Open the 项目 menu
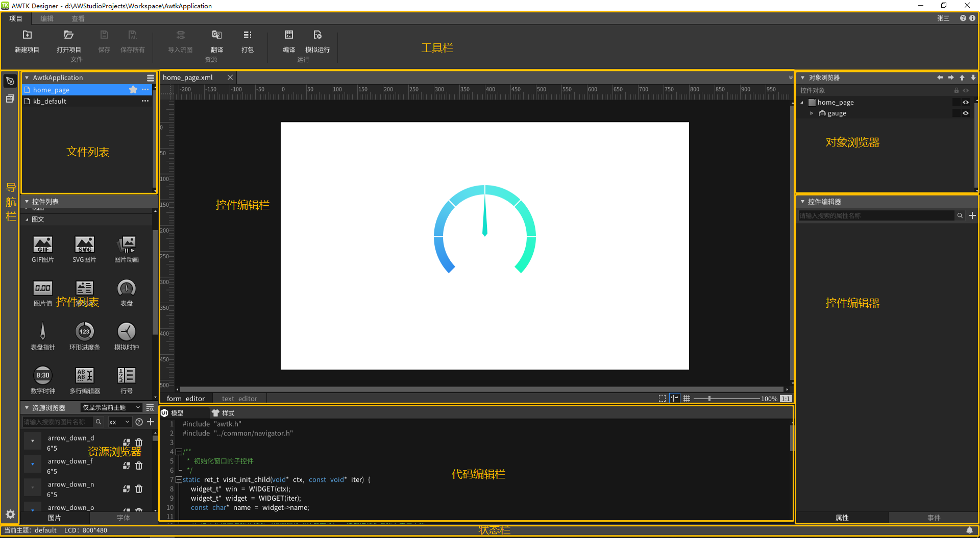Image resolution: width=980 pixels, height=538 pixels. click(16, 18)
